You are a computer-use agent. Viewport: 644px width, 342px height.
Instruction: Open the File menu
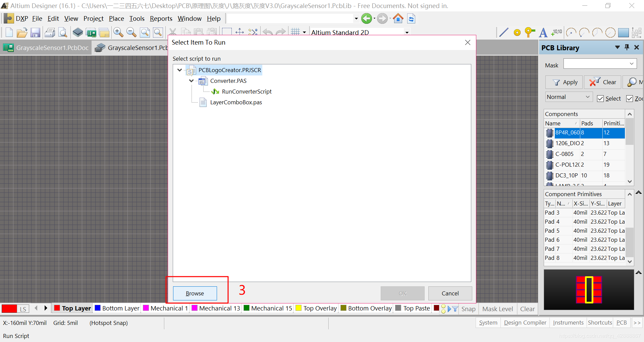[x=37, y=18]
